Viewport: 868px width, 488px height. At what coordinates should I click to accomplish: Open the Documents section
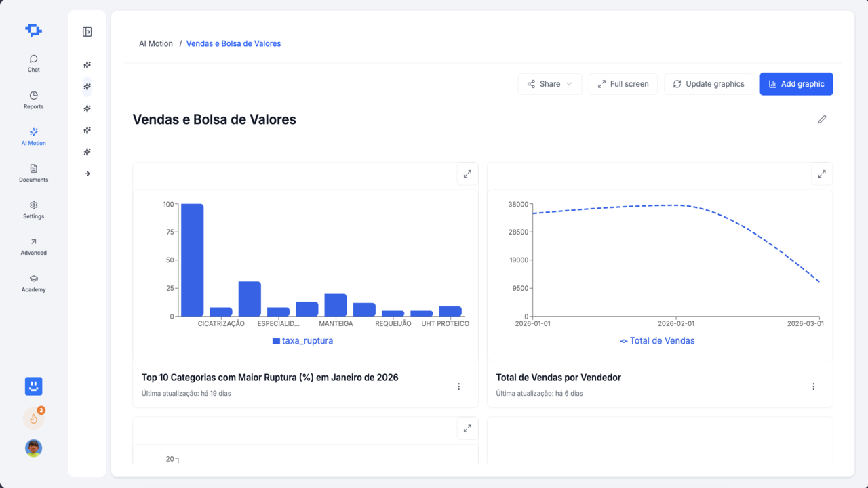point(33,173)
